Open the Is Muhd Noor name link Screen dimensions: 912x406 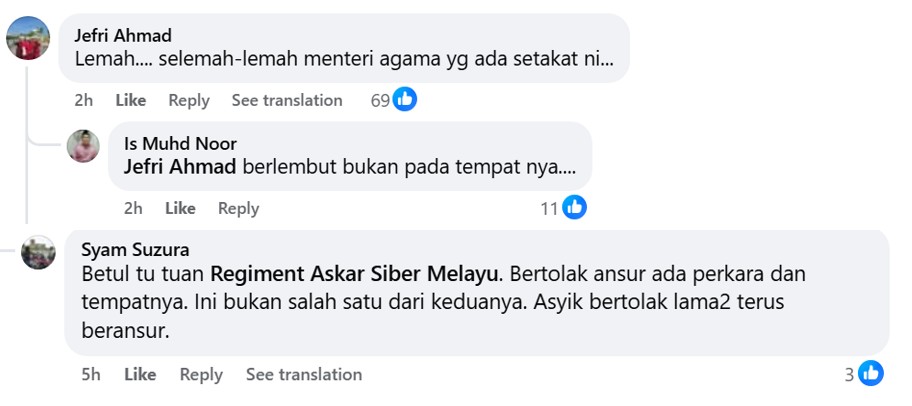tap(180, 143)
